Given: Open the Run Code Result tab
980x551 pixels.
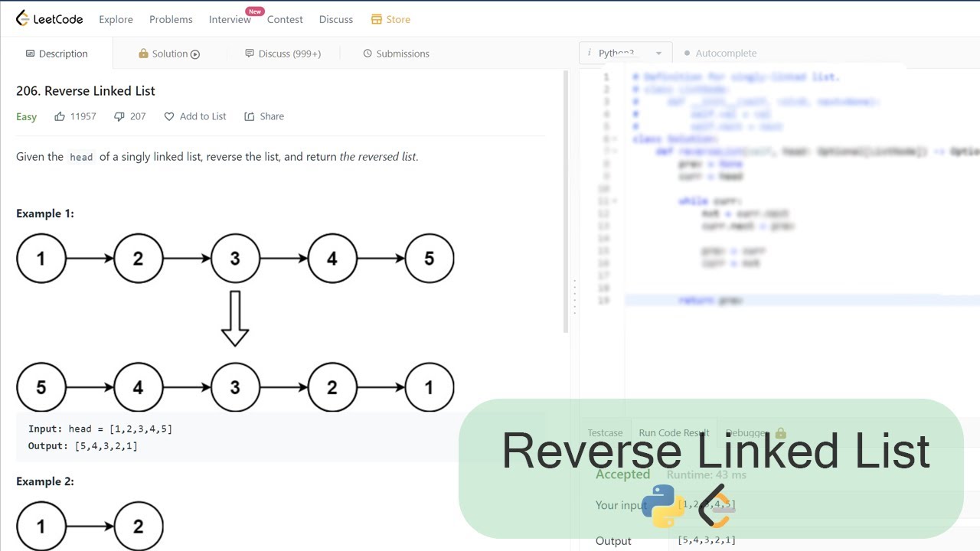Looking at the screenshot, I should tap(674, 433).
